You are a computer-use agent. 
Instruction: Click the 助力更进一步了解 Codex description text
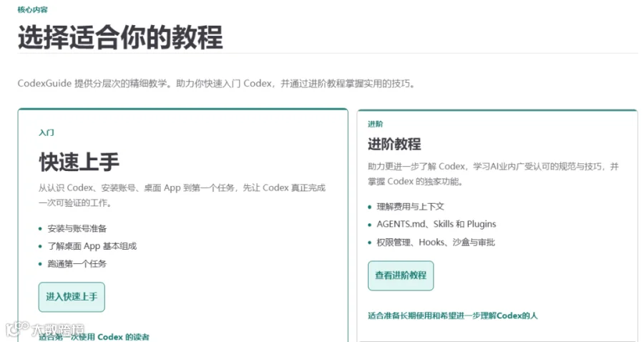[493, 174]
